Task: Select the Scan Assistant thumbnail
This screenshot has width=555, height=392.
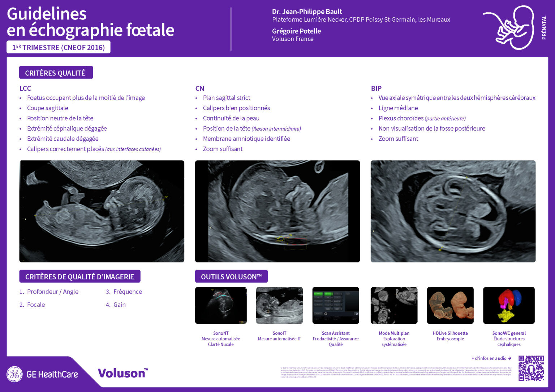Action: (x=336, y=305)
